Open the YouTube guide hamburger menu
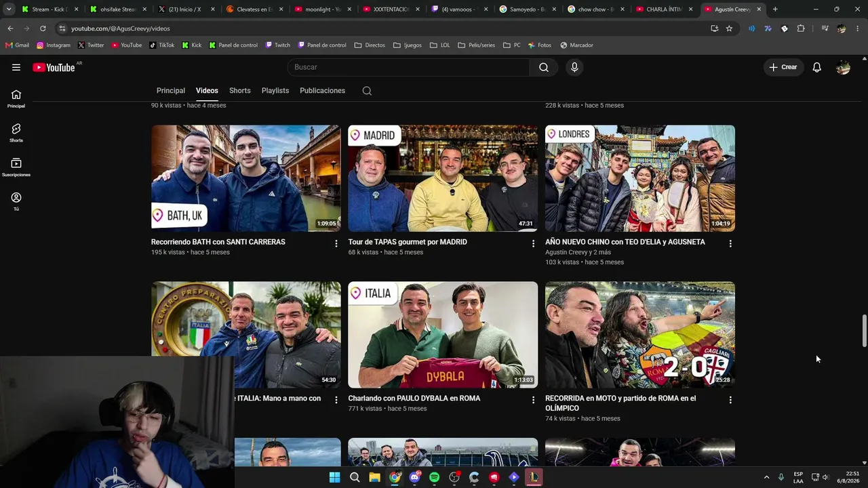 point(16,67)
